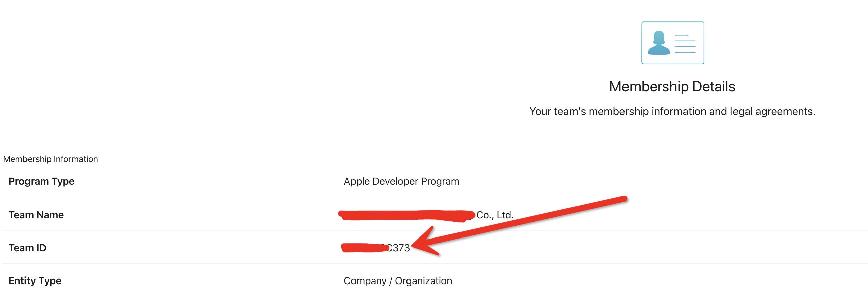Click the Team Name label

[36, 215]
